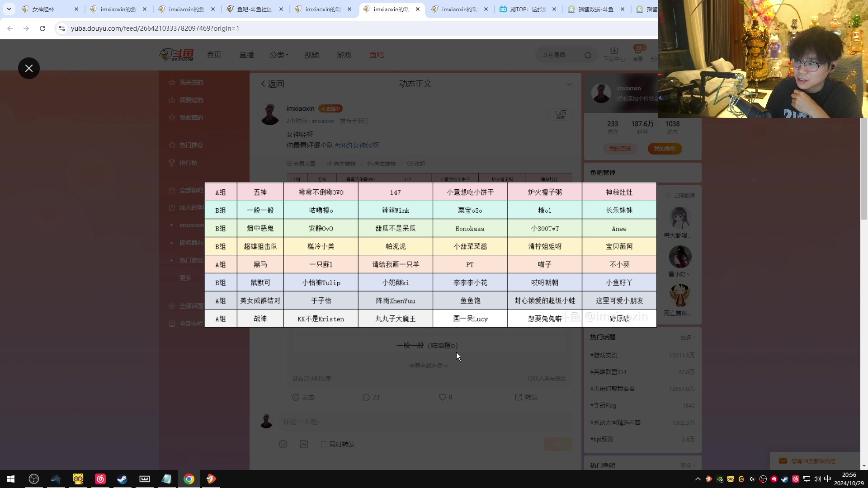This screenshot has width=868, height=488.
Task: Click the 我的空间 button
Action: point(620,149)
